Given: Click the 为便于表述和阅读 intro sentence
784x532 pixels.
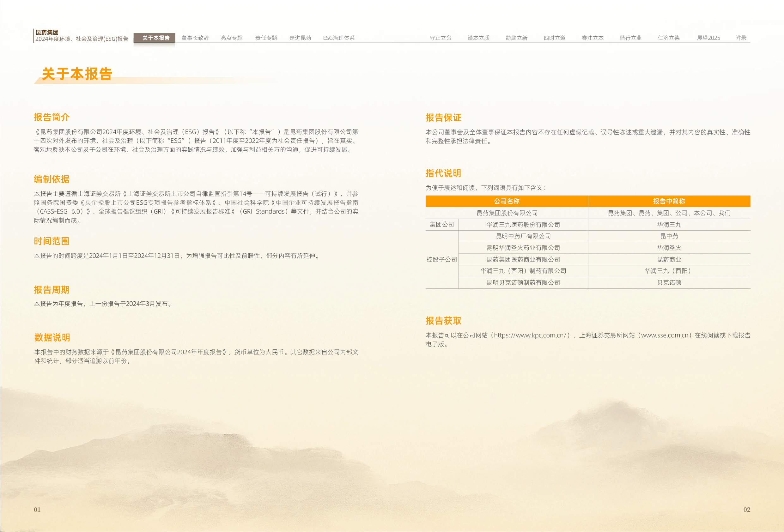Looking at the screenshot, I should pos(485,188).
